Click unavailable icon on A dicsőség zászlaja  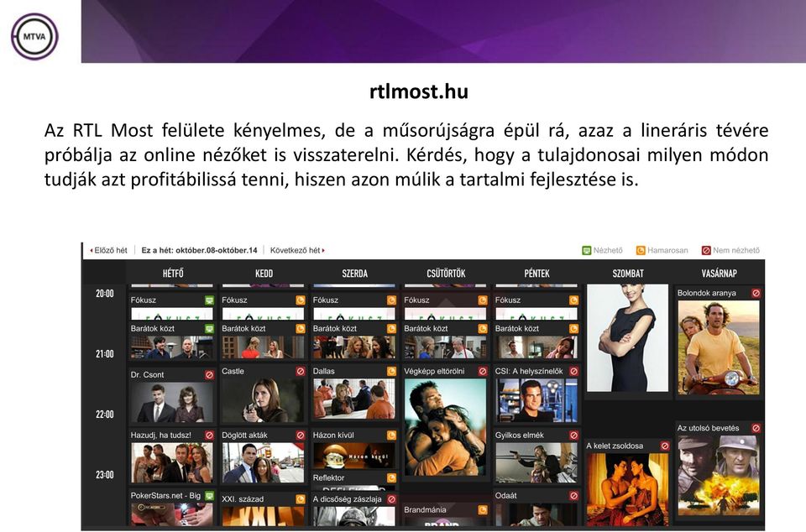391,498
